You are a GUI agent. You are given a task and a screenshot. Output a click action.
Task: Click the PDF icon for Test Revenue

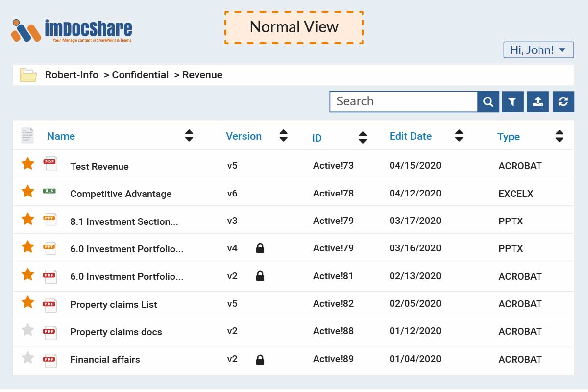coord(50,163)
